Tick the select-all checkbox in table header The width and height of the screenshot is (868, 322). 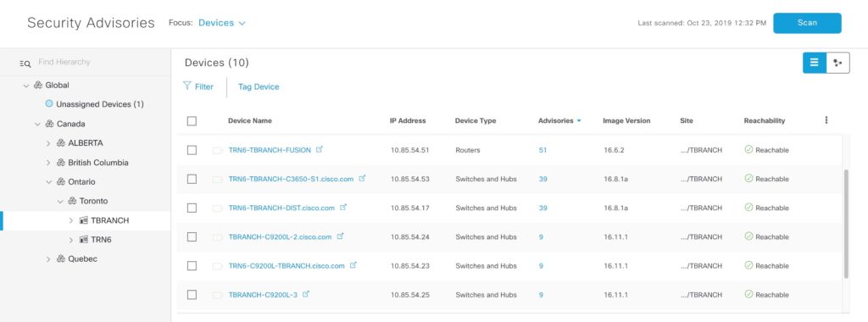pyautogui.click(x=192, y=120)
